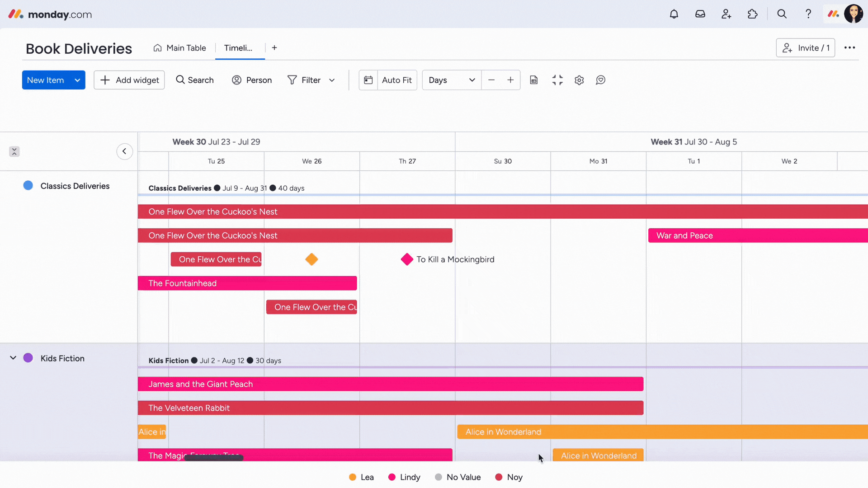
Task: Open timeline settings gear
Action: (x=579, y=80)
